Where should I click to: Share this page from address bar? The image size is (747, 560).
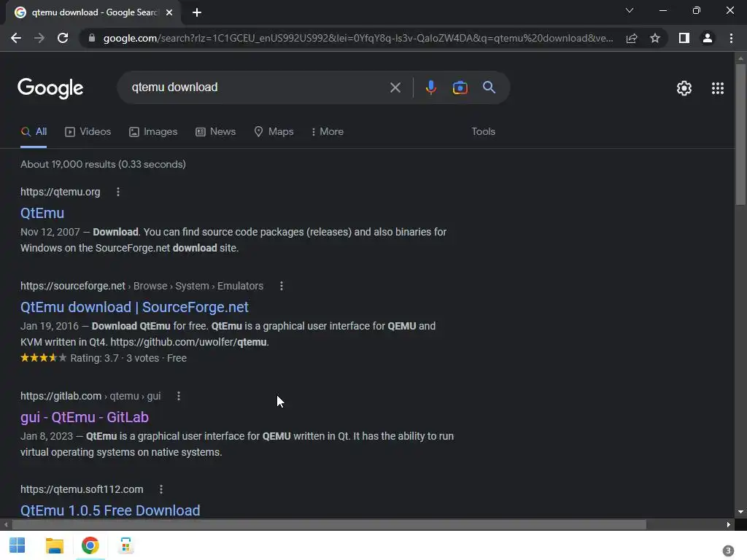click(x=632, y=38)
